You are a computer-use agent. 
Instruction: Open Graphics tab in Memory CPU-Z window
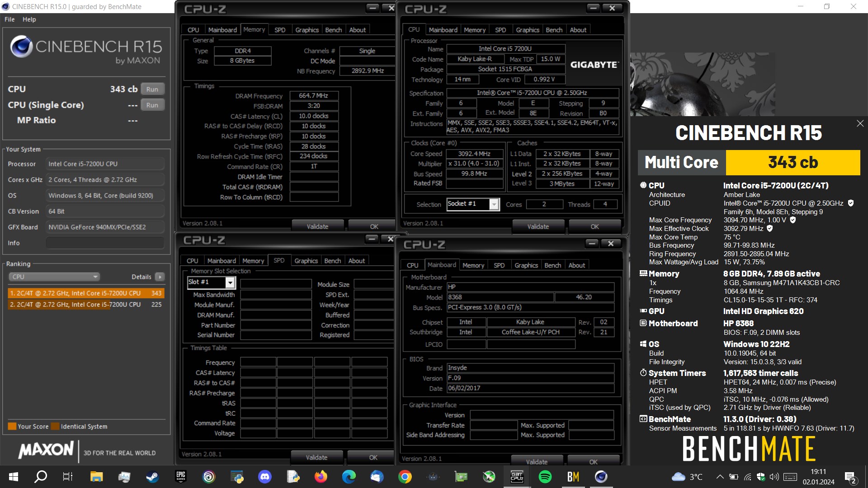[x=307, y=30]
